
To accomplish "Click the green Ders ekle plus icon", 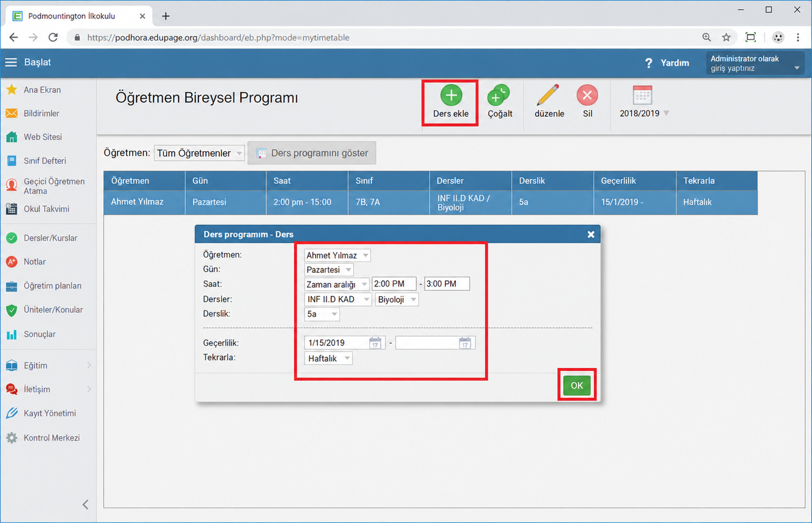I will tap(451, 96).
